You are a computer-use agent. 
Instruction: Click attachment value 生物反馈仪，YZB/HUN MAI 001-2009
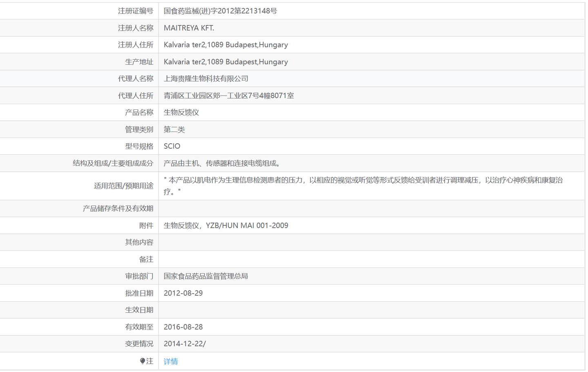tap(226, 225)
